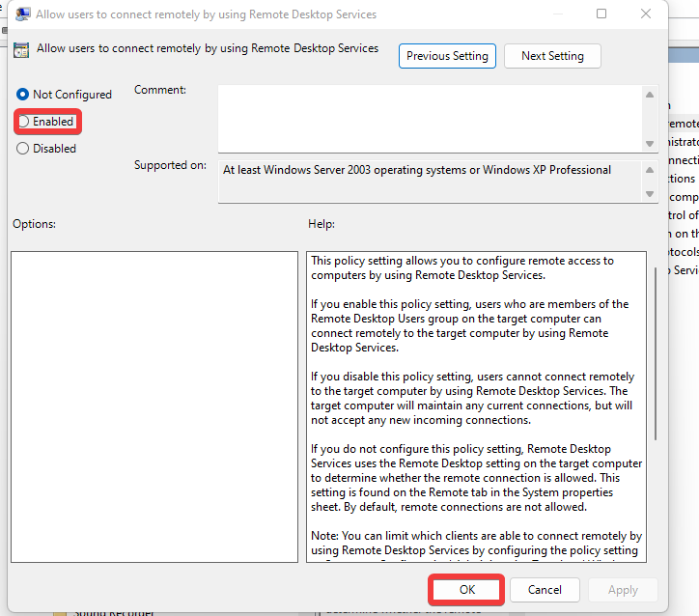Screen dimensions: 699x616
Task: Click the Help text vertical scrollbar
Action: [x=656, y=354]
